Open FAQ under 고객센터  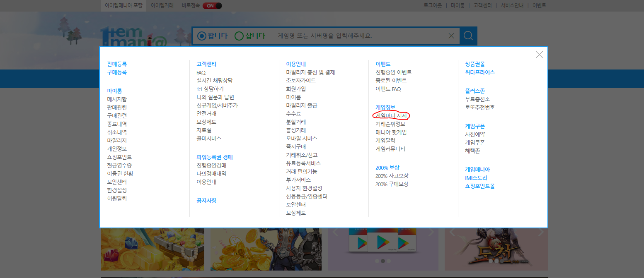[x=201, y=72]
